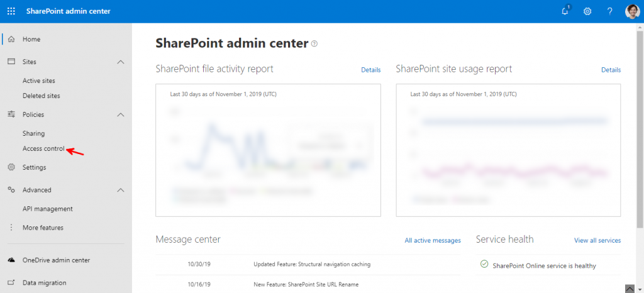Open notifications bell icon
This screenshot has width=644, height=293.
point(565,11)
